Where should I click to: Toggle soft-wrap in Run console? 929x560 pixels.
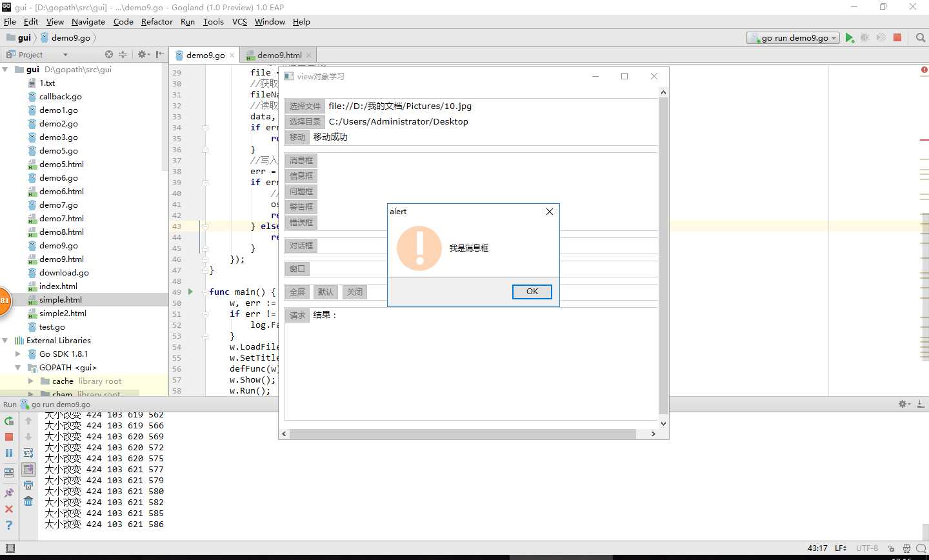pos(28,453)
